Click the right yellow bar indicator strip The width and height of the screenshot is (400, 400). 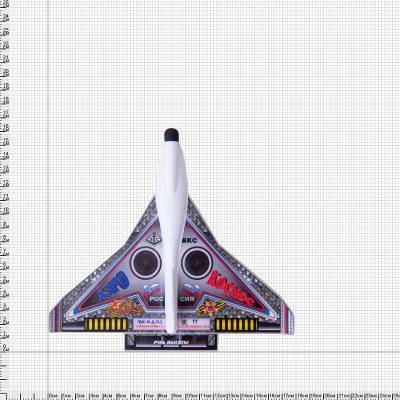tap(236, 325)
